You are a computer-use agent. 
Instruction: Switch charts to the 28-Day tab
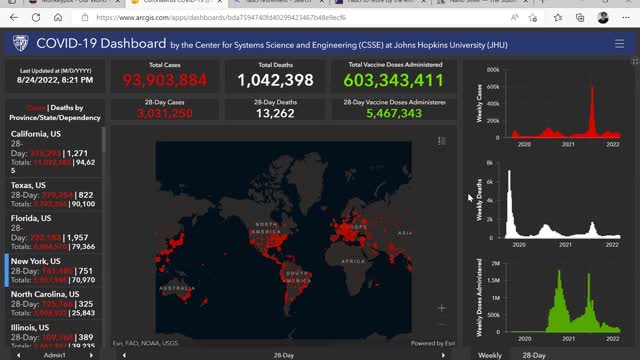point(534,356)
